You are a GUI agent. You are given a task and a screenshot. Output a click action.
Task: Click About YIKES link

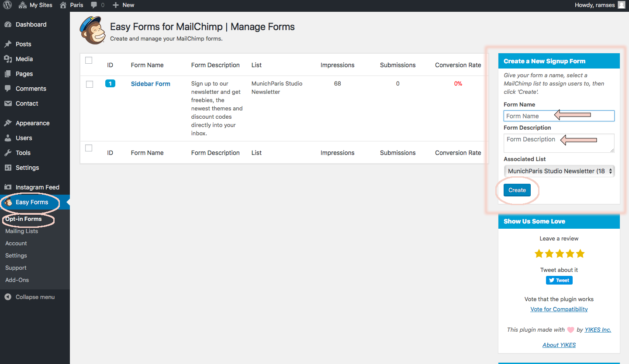click(x=559, y=345)
